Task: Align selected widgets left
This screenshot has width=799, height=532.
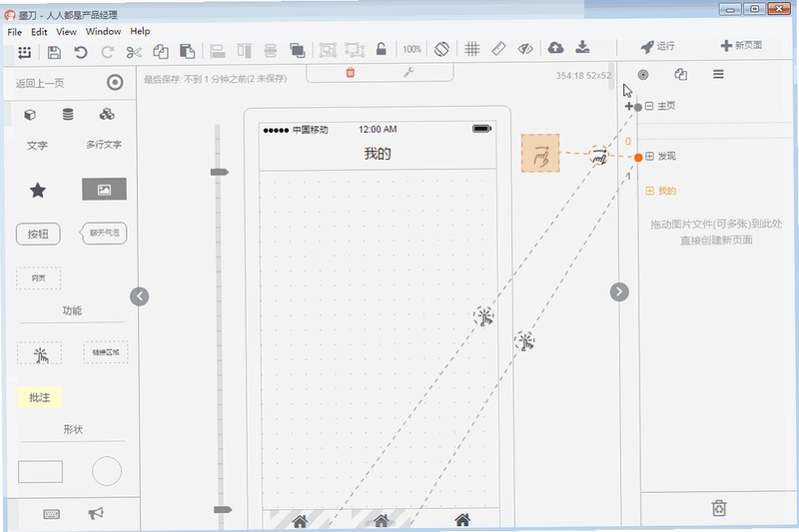Action: (x=218, y=50)
